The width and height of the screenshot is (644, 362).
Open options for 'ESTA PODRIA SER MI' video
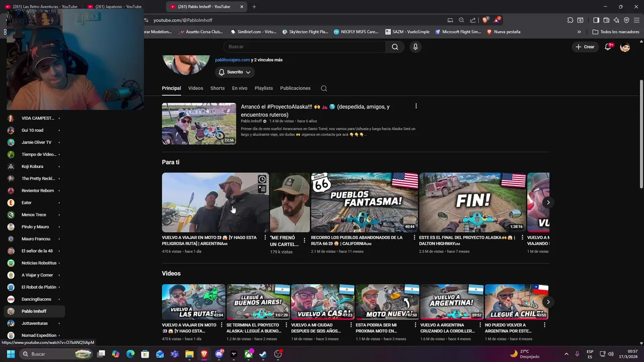[415, 325]
